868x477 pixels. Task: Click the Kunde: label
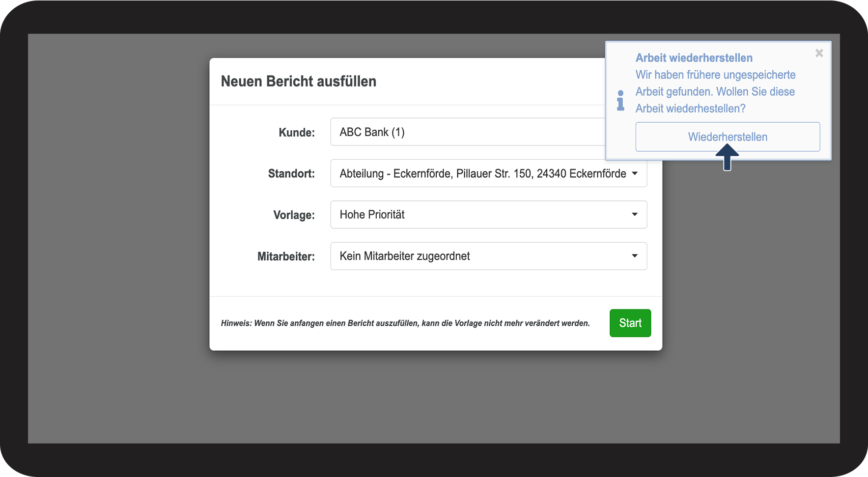coord(297,133)
